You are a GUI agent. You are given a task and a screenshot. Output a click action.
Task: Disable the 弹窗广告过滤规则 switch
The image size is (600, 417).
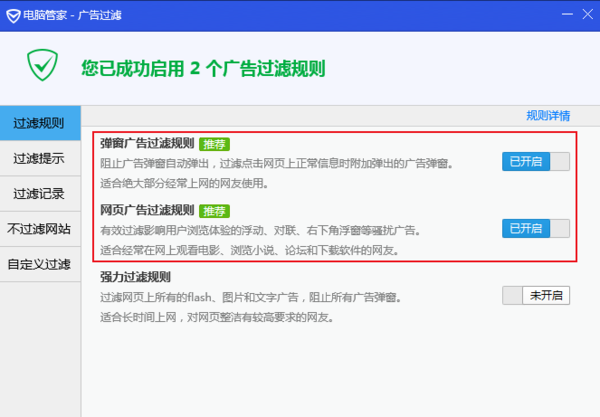click(x=535, y=162)
